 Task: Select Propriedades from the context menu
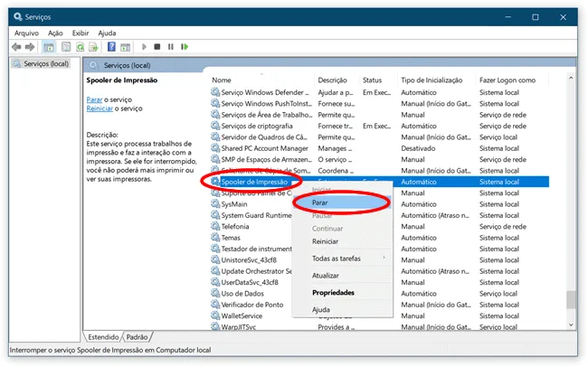[334, 292]
